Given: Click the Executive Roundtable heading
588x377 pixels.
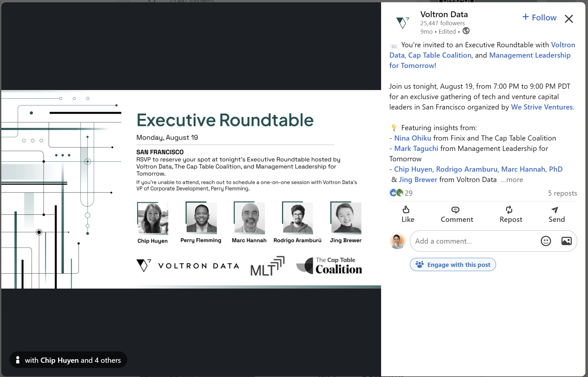Looking at the screenshot, I should 225,120.
